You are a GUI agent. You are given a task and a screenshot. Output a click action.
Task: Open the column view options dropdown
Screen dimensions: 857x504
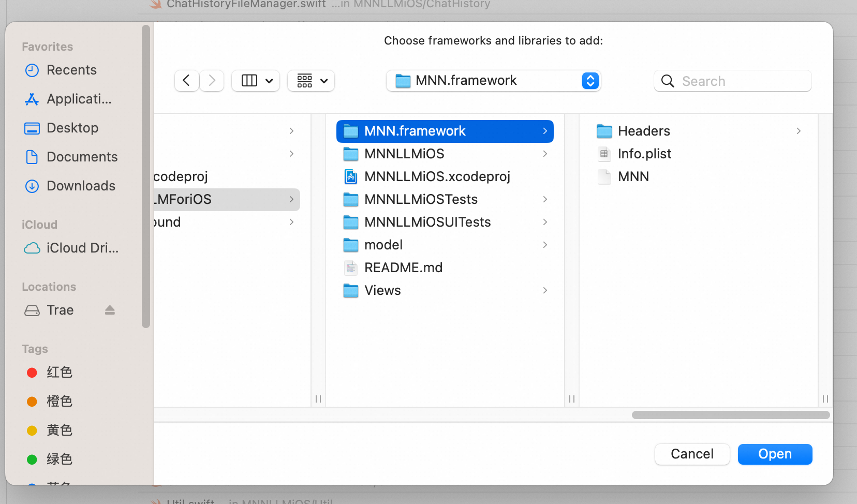point(256,81)
